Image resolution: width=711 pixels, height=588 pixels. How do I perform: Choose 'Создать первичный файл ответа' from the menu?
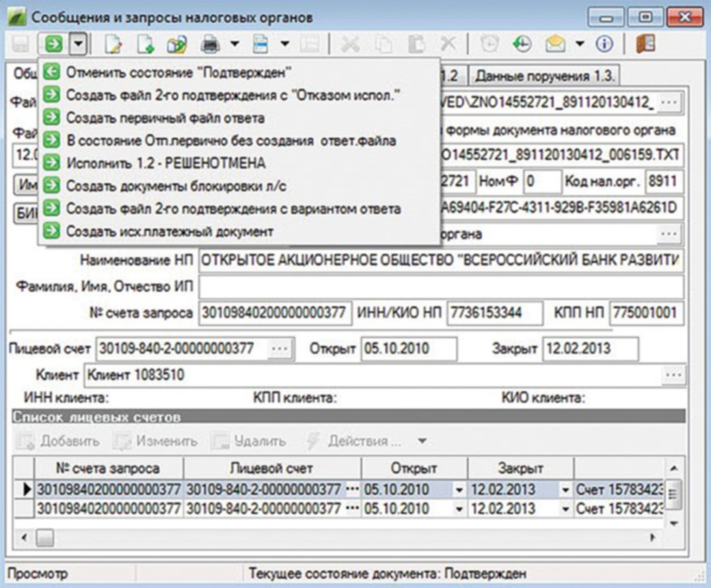[x=165, y=118]
